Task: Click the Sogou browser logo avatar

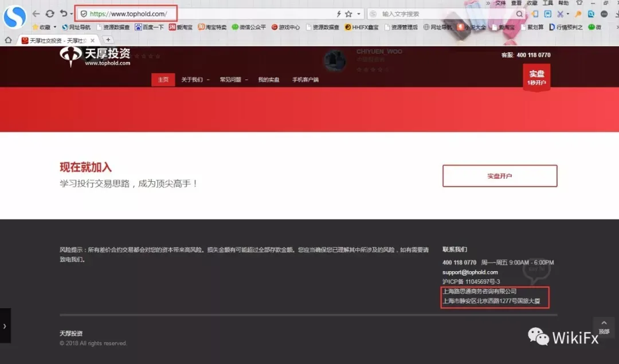Action: 14,17
